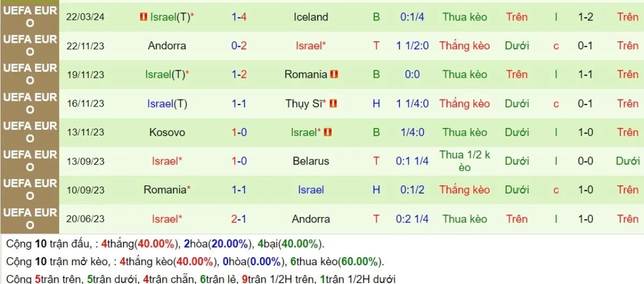The width and height of the screenshot is (644, 284).
Task: Open the Thụy Sĩ team link
Action: [305, 103]
